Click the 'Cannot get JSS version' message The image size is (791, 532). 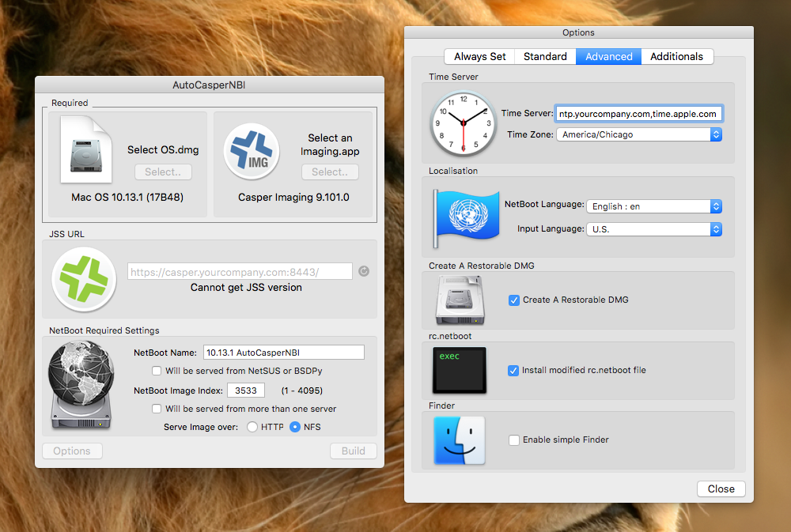(x=246, y=288)
